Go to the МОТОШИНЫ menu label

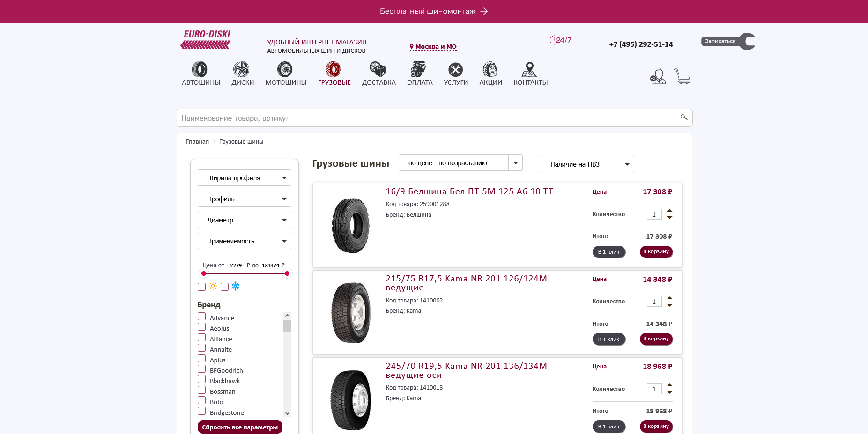tap(286, 82)
